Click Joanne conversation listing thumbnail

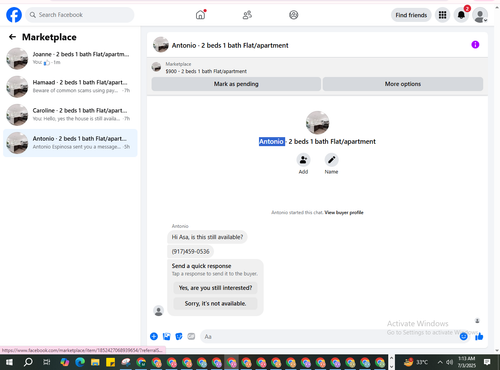pos(17,58)
